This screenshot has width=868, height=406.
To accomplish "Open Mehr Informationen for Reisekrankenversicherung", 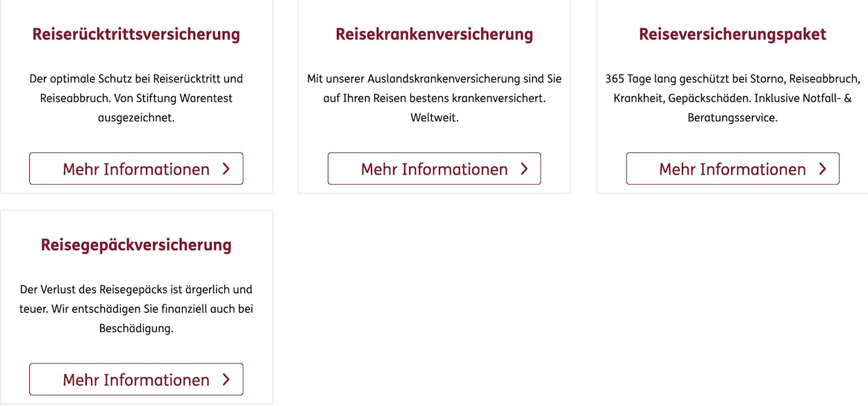I will [434, 169].
